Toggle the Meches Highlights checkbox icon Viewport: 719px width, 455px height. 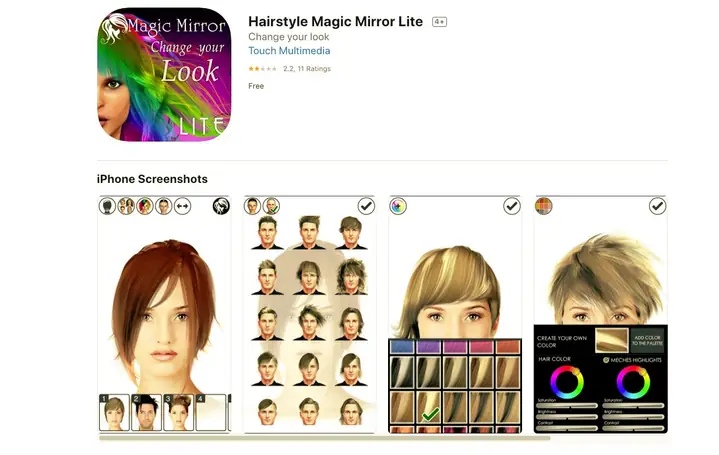click(x=606, y=360)
